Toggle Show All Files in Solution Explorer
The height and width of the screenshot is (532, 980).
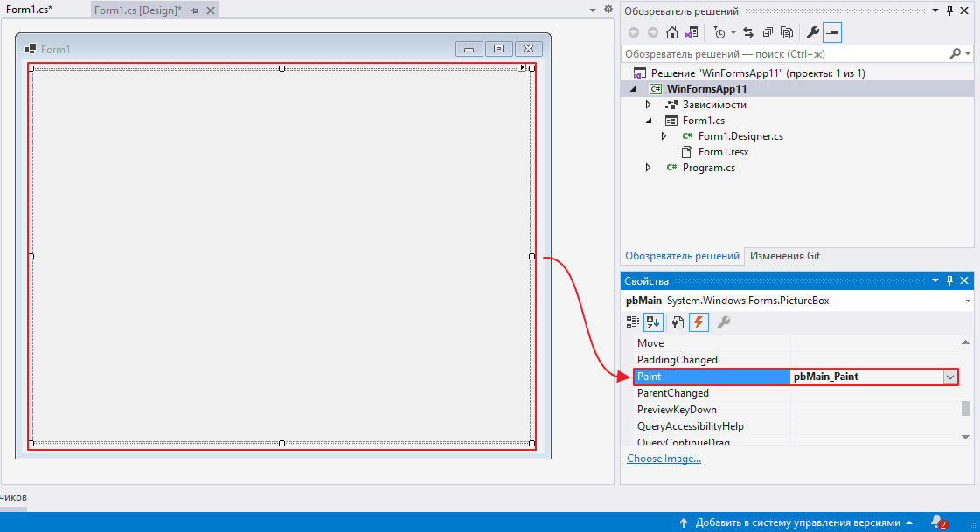pos(787,32)
